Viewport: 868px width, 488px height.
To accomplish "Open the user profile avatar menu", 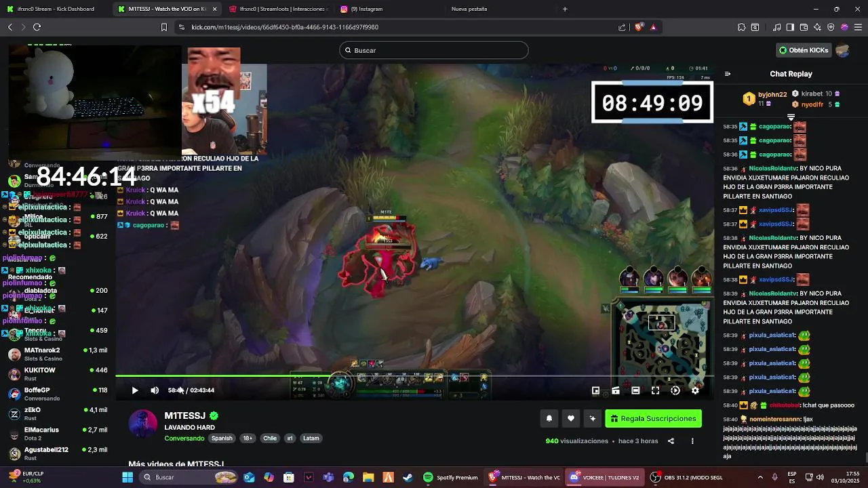I will pos(843,50).
